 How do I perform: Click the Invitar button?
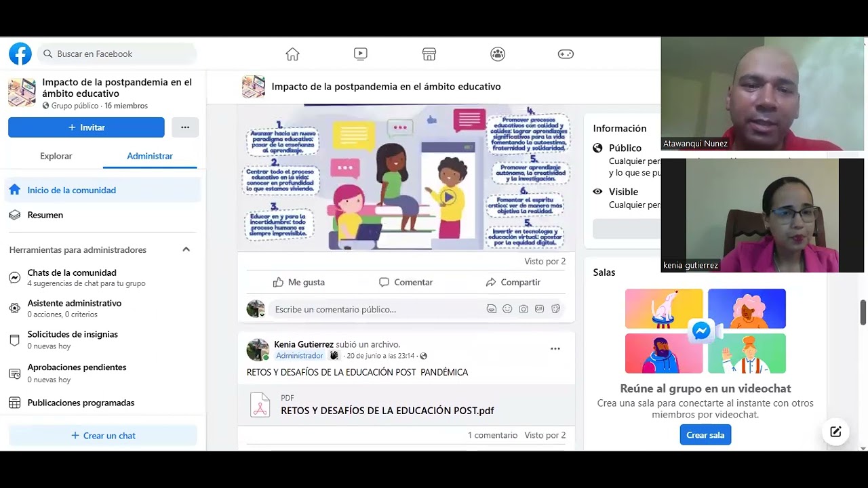tap(86, 127)
